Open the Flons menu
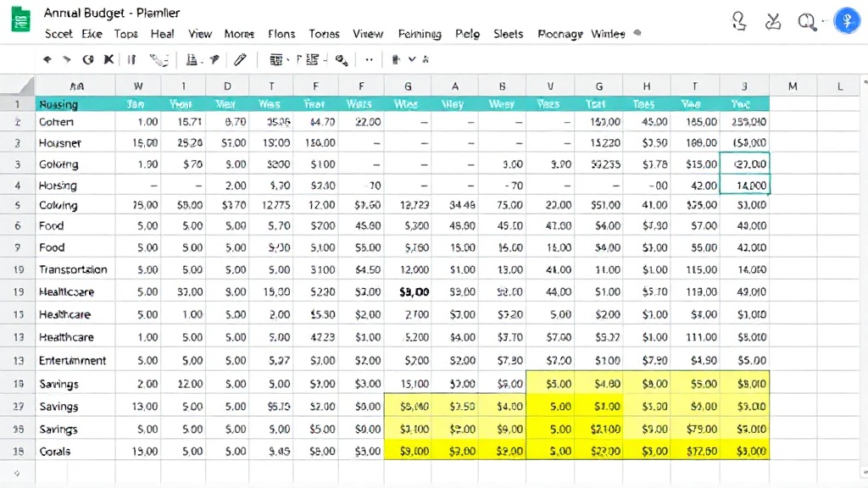The image size is (868, 488). click(x=281, y=34)
